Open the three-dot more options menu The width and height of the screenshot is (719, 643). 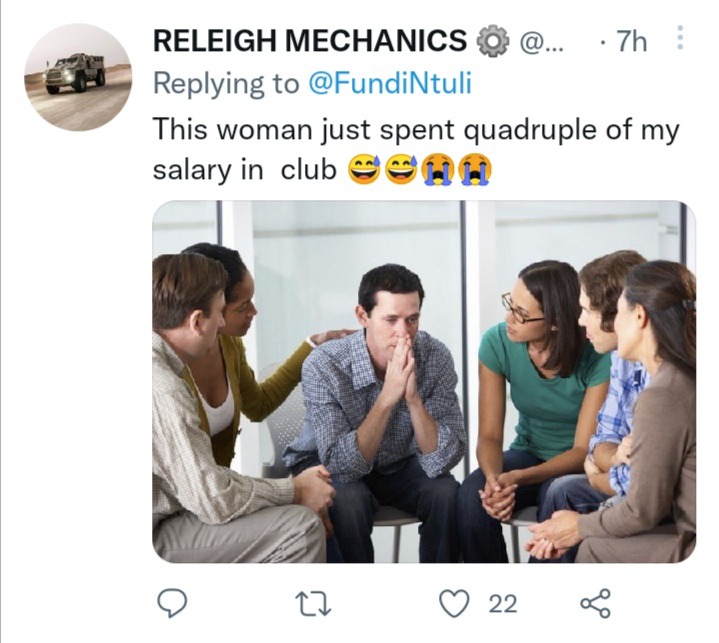tap(680, 38)
